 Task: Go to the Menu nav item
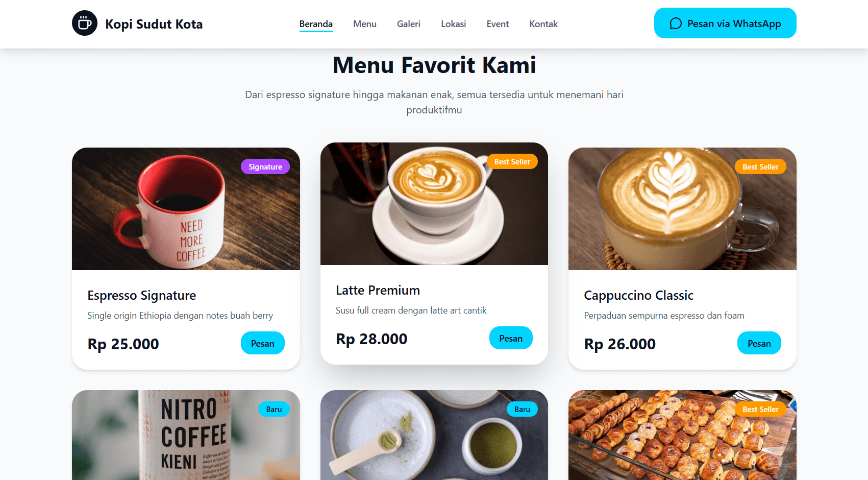tap(365, 24)
